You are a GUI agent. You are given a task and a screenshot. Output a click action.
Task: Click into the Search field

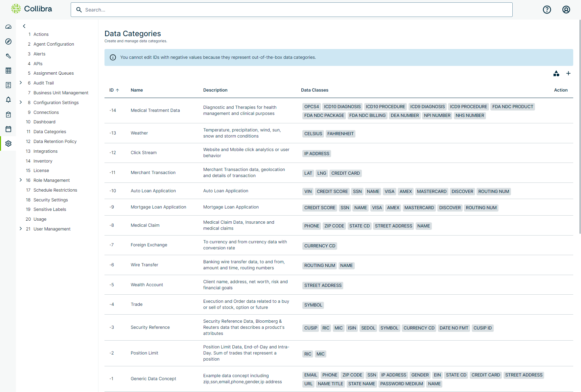tap(291, 10)
